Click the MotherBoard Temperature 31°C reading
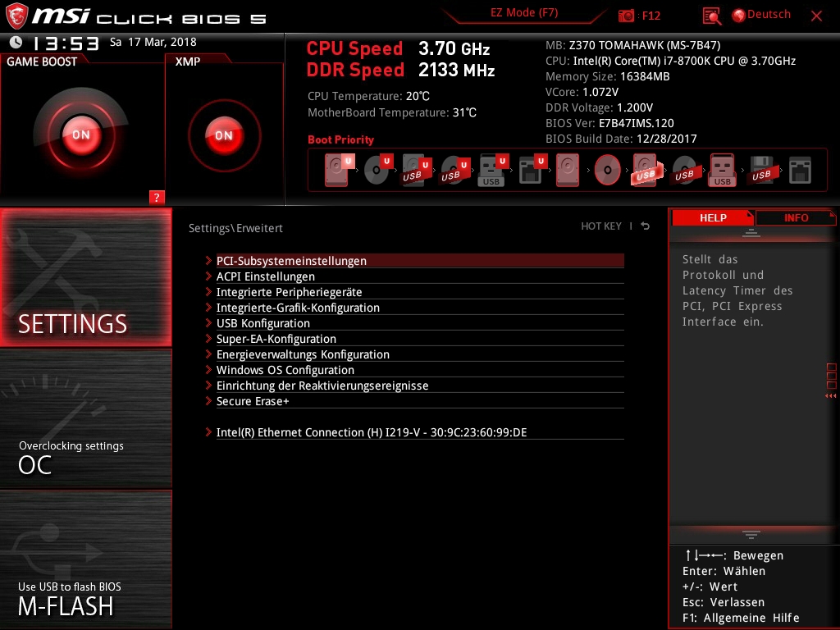 [391, 112]
